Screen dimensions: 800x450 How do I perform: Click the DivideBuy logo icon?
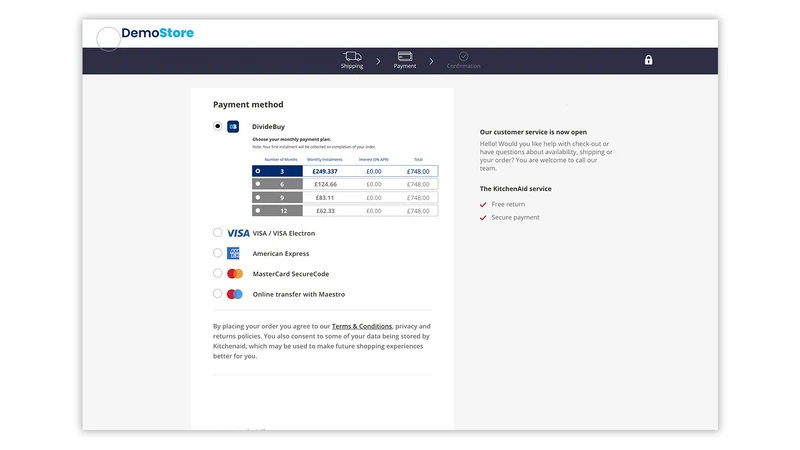point(233,127)
